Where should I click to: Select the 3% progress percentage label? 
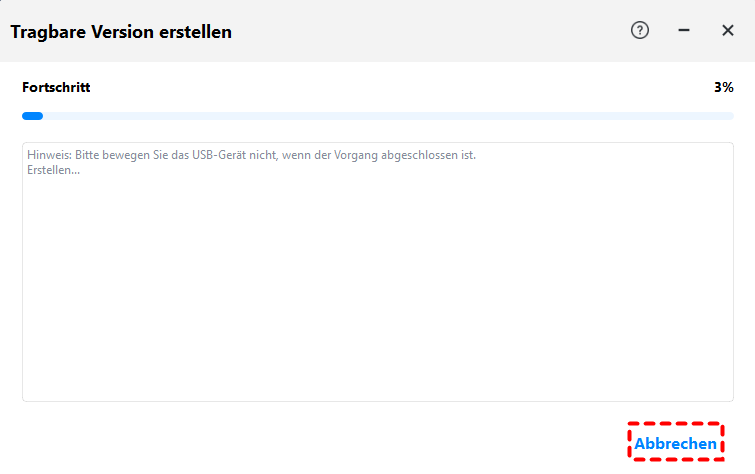pyautogui.click(x=723, y=87)
